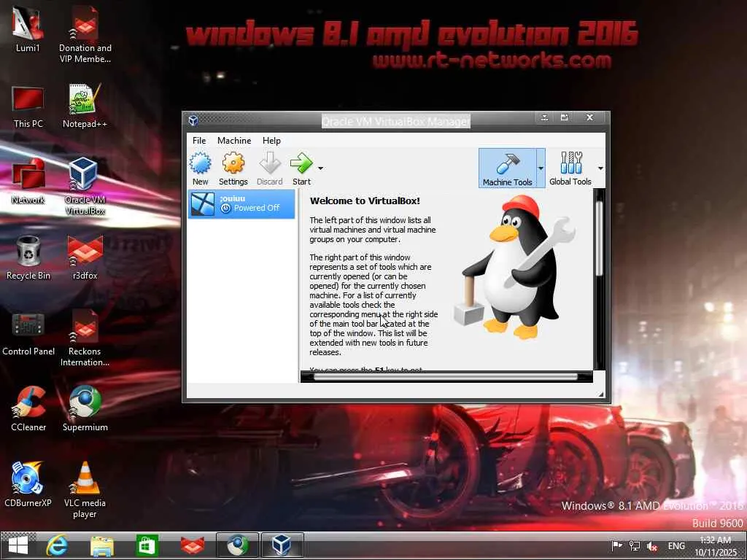Click ENG language indicator
The width and height of the screenshot is (747, 560).
tap(676, 545)
